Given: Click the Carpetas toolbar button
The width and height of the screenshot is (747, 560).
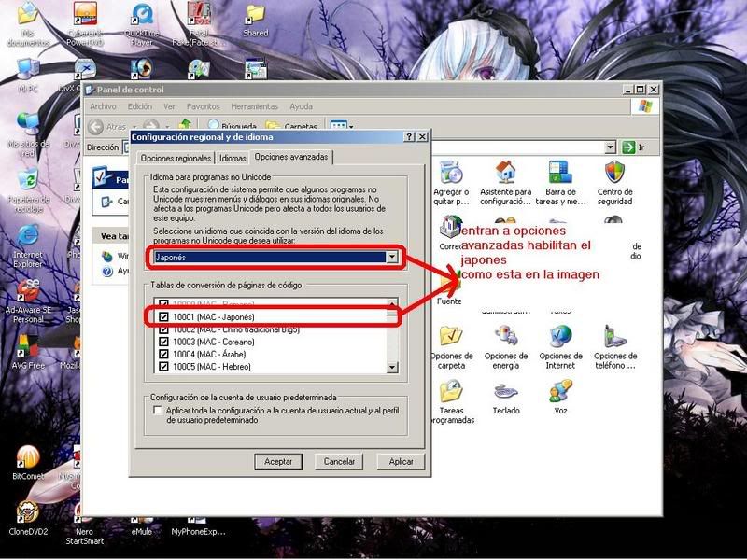Looking at the screenshot, I should coord(291,126).
